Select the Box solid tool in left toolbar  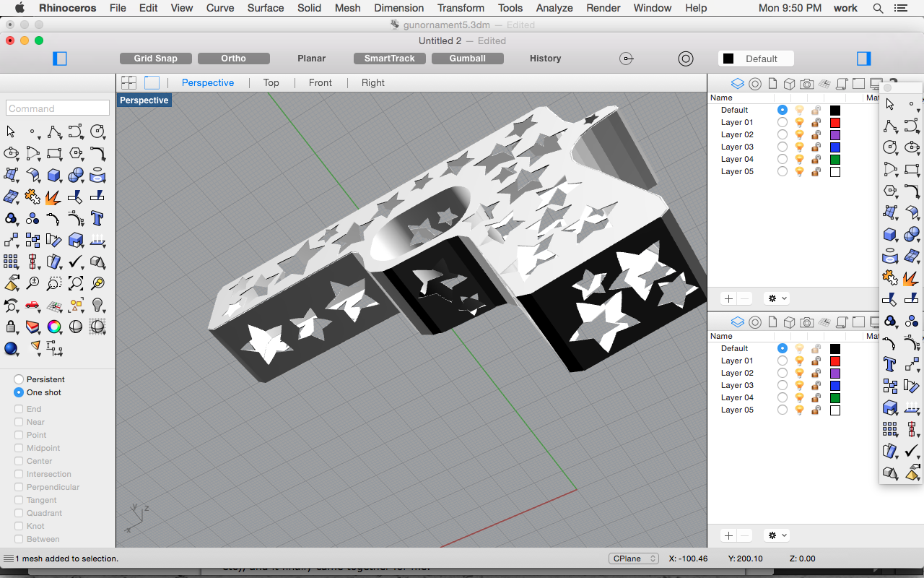pos(54,175)
